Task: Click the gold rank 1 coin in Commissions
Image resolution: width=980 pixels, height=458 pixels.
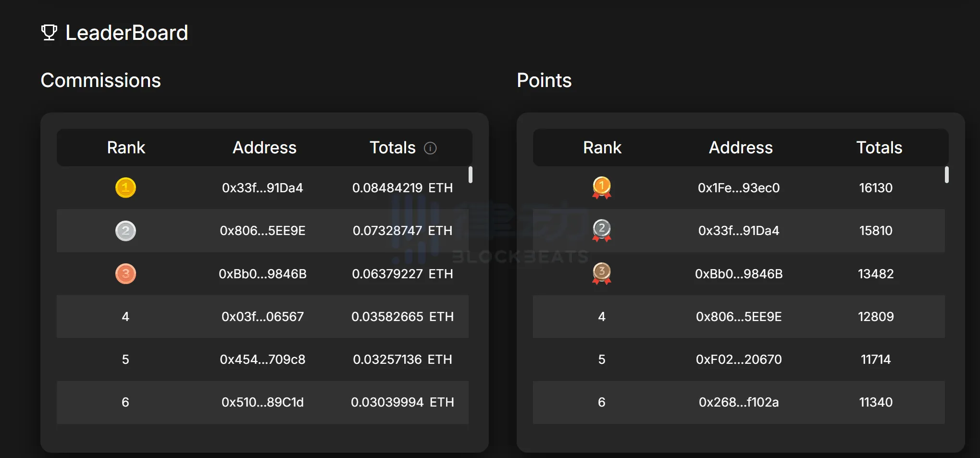Action: [125, 187]
